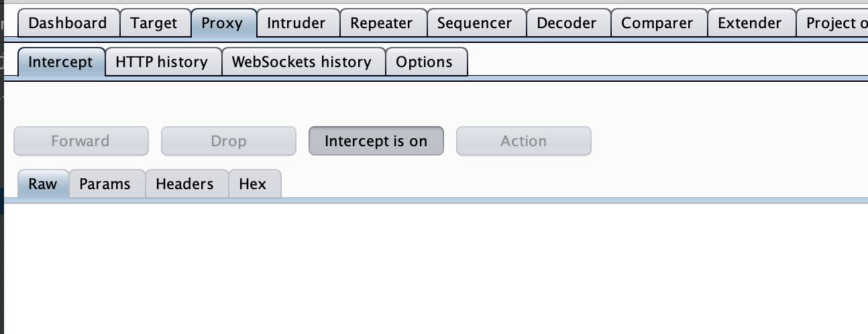Open the Dashboard tab
This screenshot has height=334, width=868.
68,23
